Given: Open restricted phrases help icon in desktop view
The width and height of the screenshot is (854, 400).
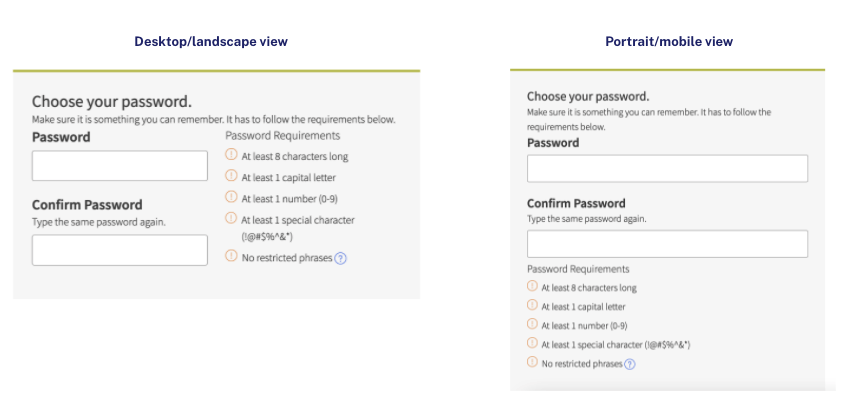Looking at the screenshot, I should click(340, 258).
